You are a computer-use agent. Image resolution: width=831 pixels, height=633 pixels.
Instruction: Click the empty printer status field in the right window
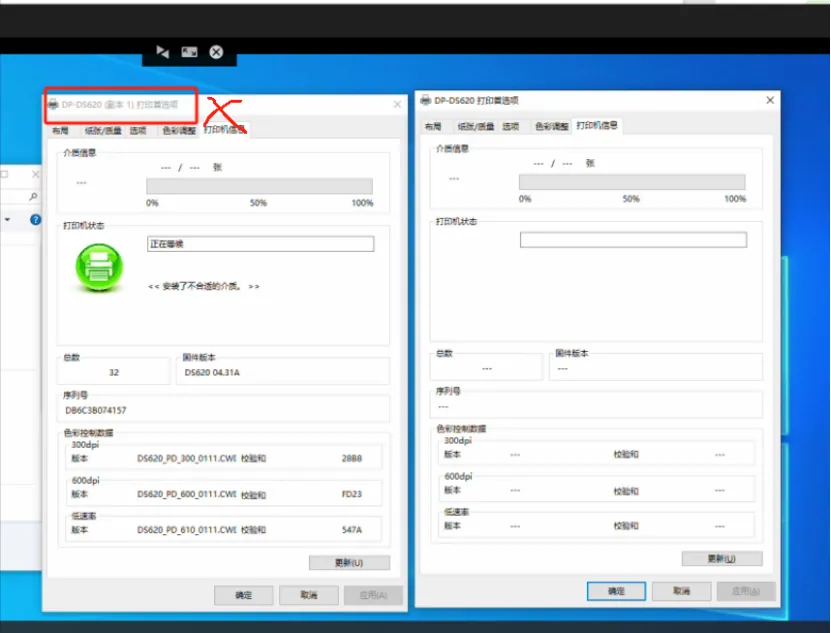(633, 240)
